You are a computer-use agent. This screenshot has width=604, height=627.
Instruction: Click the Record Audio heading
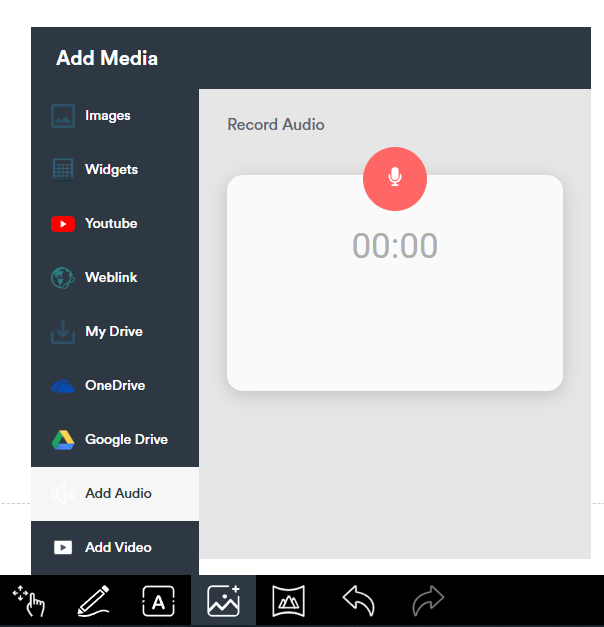(276, 124)
